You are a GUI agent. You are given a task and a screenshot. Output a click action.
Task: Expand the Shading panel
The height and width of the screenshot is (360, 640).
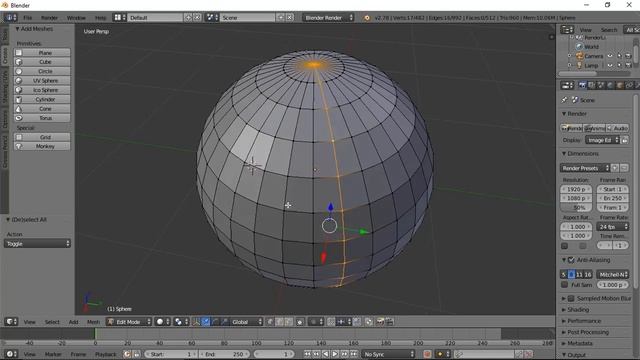point(564,310)
